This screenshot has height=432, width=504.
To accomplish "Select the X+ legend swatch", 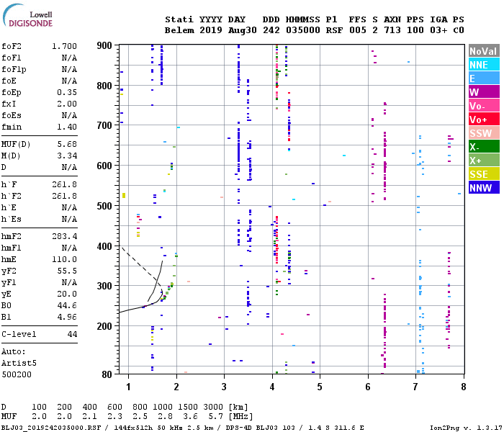I will tap(484, 161).
